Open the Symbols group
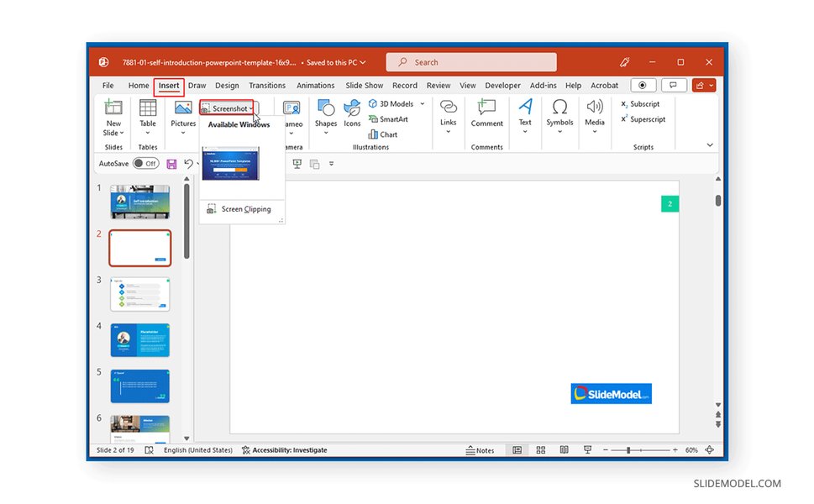Viewport: 814px width, 504px height. pyautogui.click(x=559, y=117)
